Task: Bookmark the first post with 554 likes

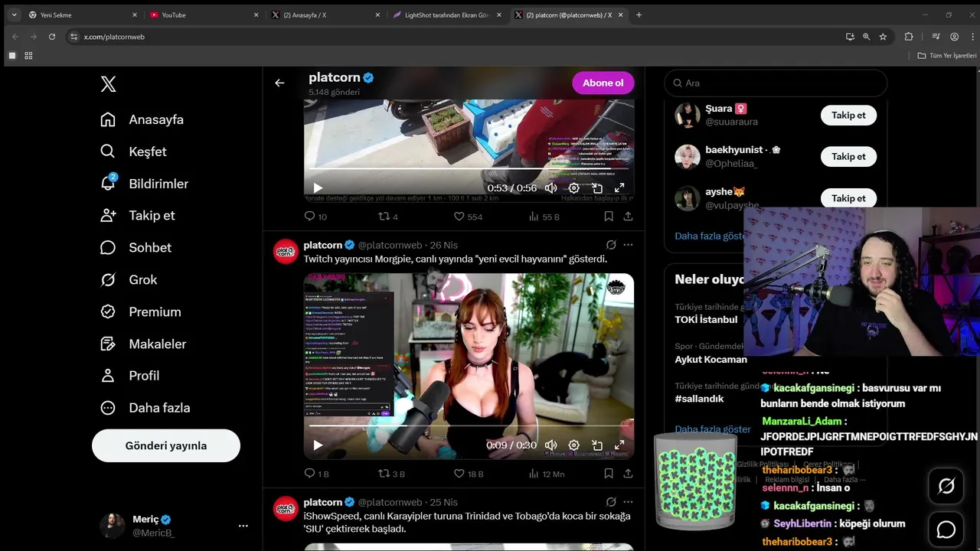Action: tap(609, 217)
